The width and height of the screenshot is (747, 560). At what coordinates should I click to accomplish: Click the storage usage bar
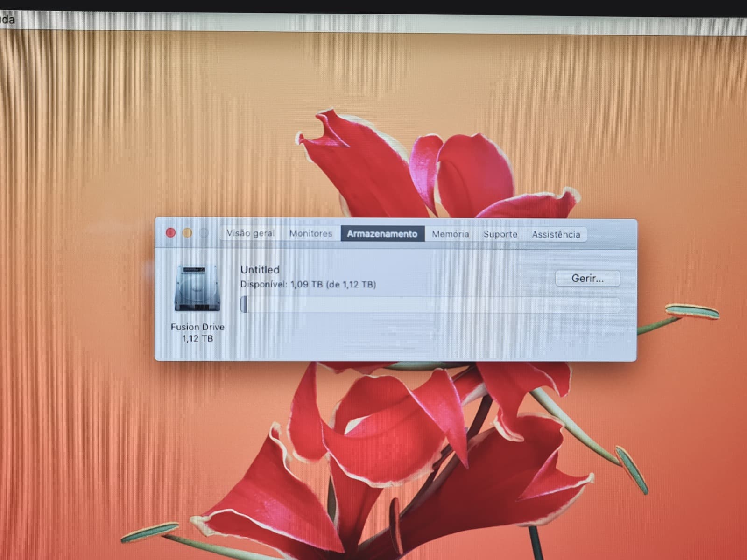pos(430,305)
